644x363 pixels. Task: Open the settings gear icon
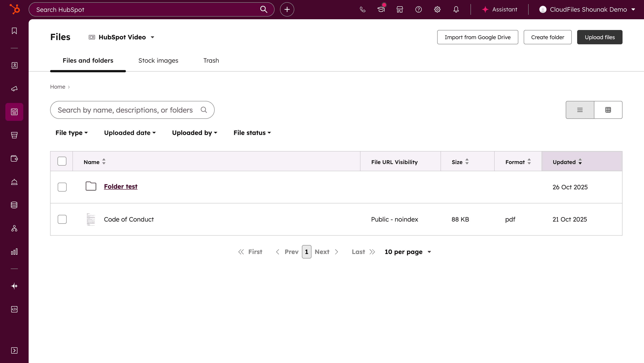pyautogui.click(x=437, y=9)
